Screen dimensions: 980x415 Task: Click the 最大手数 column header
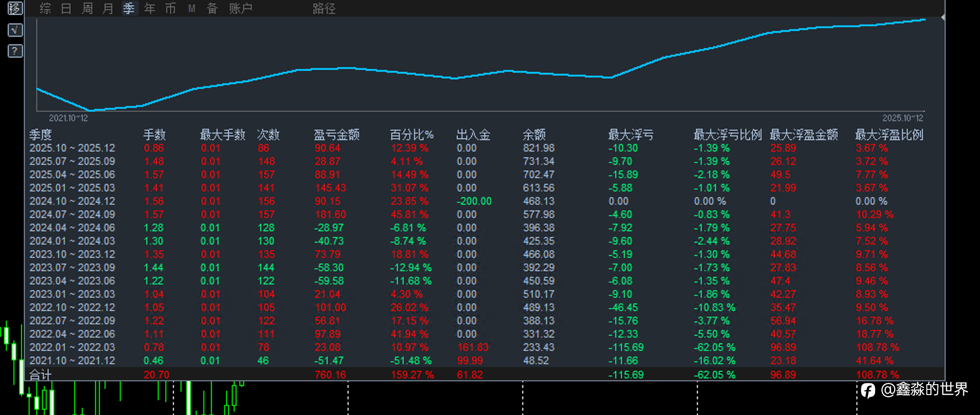tap(223, 135)
